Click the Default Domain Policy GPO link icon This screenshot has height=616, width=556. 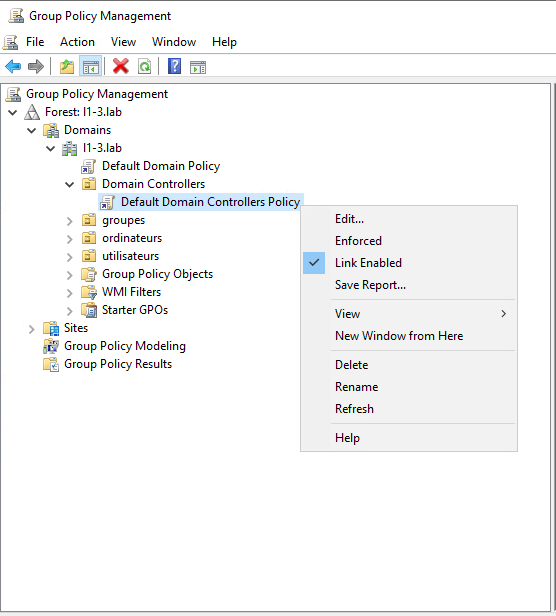(x=88, y=166)
